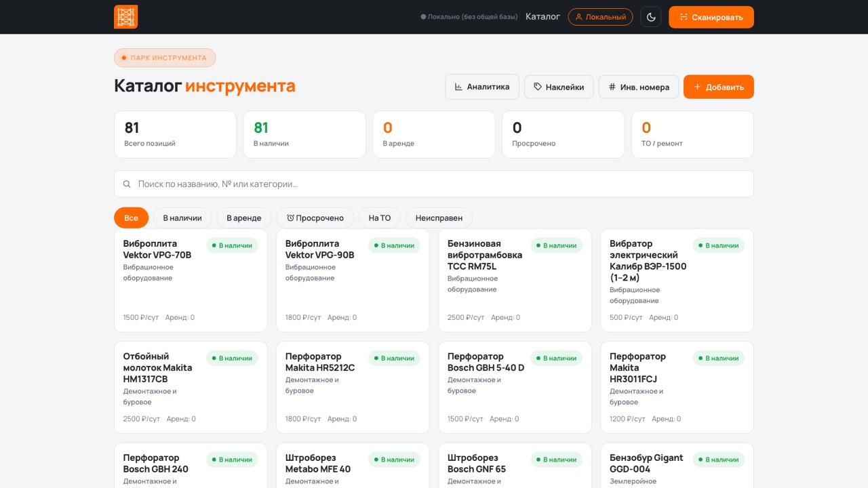Click the Парк инструмента badge

coord(165,58)
